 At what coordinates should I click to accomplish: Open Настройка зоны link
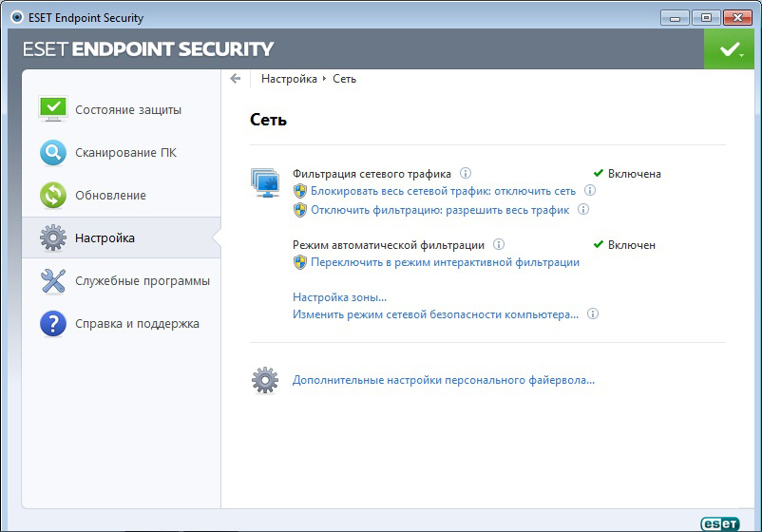(339, 297)
